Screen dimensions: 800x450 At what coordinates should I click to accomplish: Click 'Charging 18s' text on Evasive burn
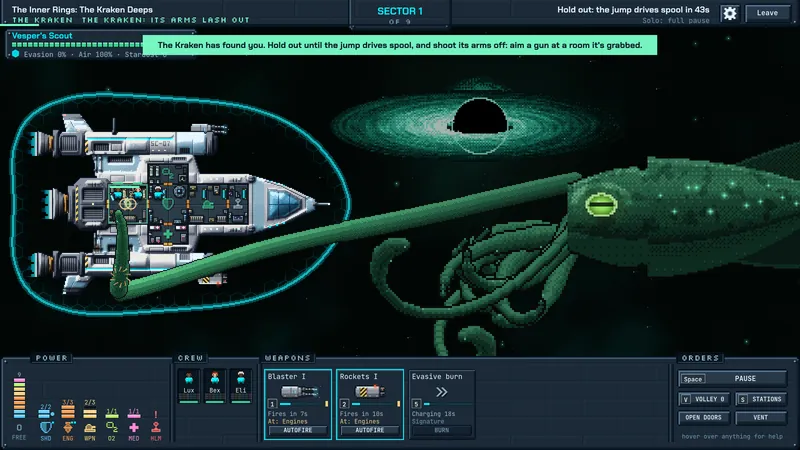tap(433, 414)
